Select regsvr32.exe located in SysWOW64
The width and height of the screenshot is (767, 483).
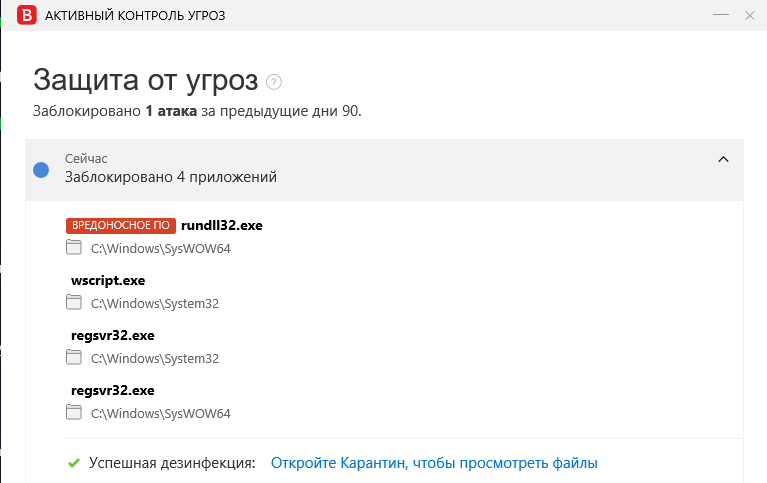[112, 391]
